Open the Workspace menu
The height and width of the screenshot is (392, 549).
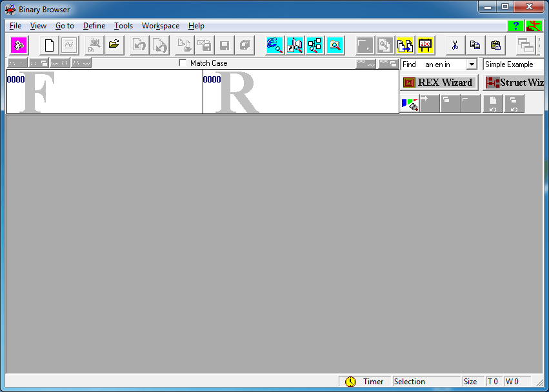(161, 26)
